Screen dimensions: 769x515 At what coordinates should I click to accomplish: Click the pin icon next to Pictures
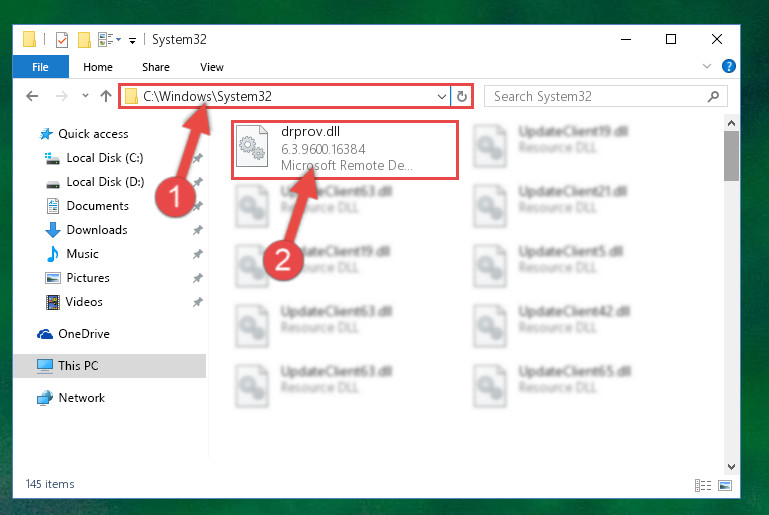coord(197,278)
